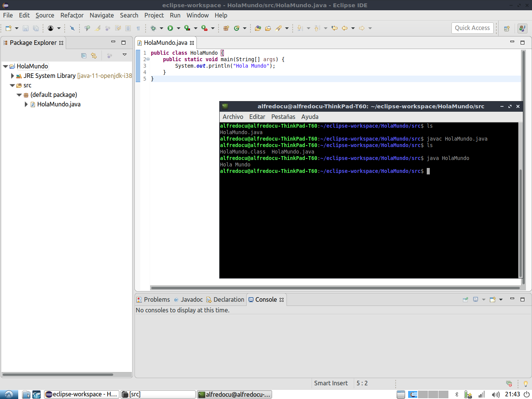
Task: Open the Refactor menu
Action: tap(72, 15)
